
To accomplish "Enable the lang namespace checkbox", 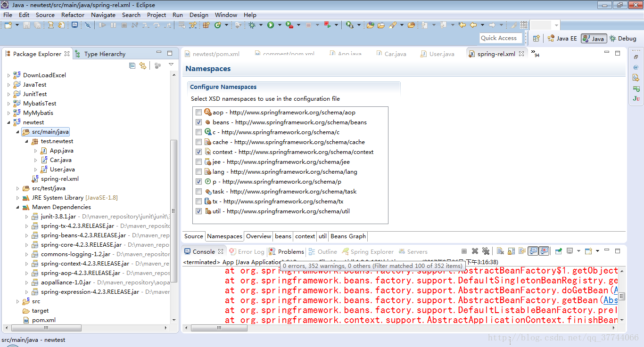I will (198, 172).
